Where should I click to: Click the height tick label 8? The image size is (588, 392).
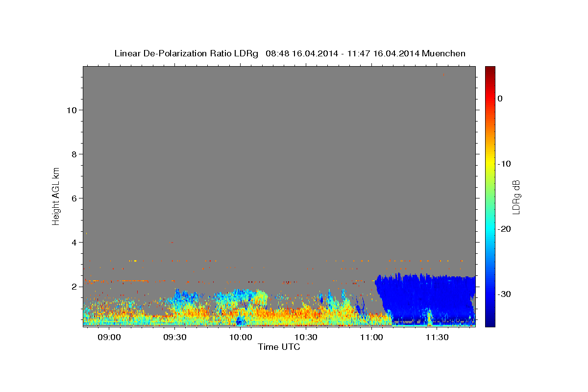click(x=74, y=154)
